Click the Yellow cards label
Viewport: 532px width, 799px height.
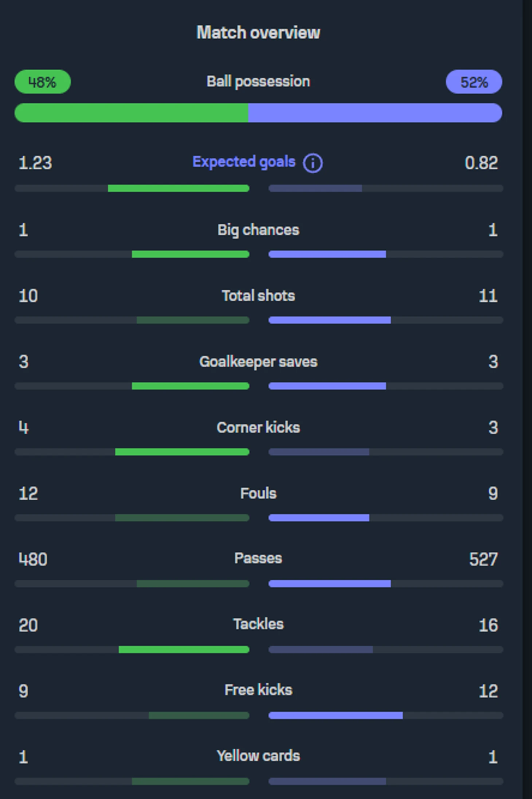tap(258, 756)
